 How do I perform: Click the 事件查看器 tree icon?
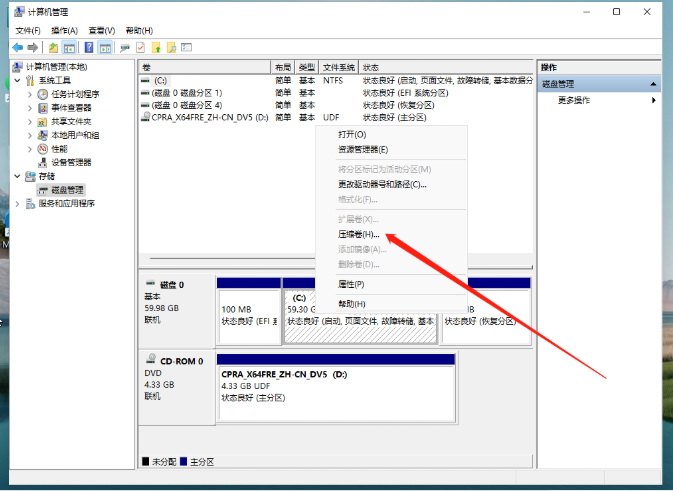tap(43, 108)
